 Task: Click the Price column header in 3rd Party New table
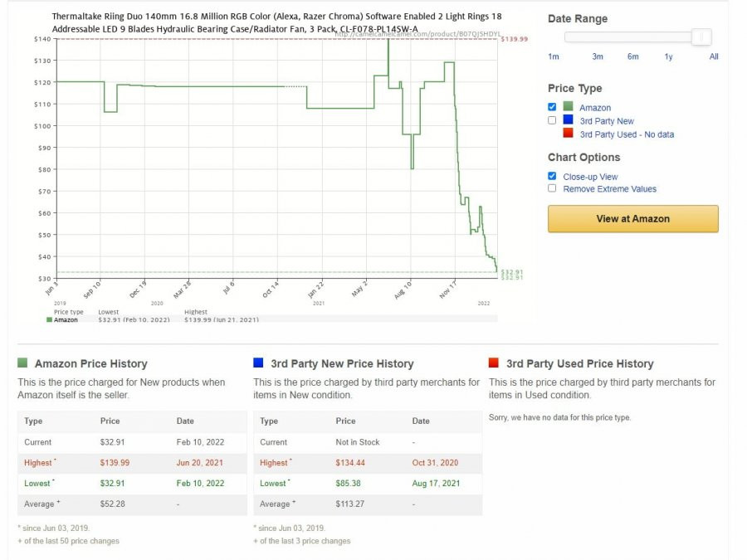345,421
